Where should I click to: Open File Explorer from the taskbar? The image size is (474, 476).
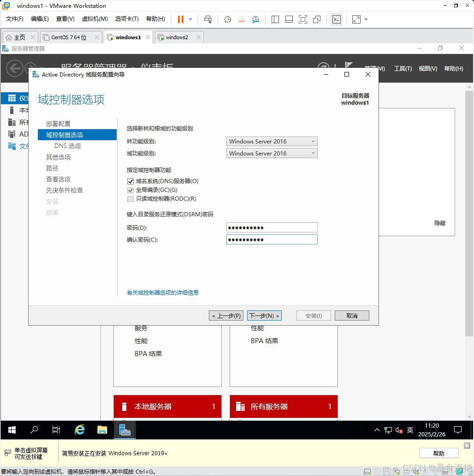(102, 430)
